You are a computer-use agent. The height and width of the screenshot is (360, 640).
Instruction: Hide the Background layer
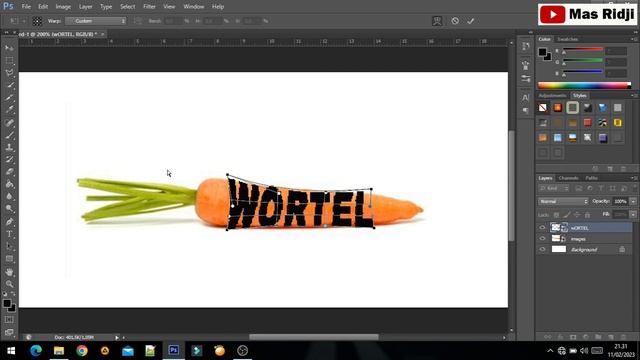pyautogui.click(x=542, y=249)
